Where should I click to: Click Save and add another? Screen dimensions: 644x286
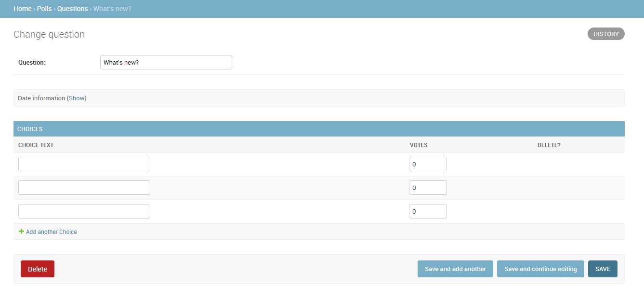tap(455, 269)
